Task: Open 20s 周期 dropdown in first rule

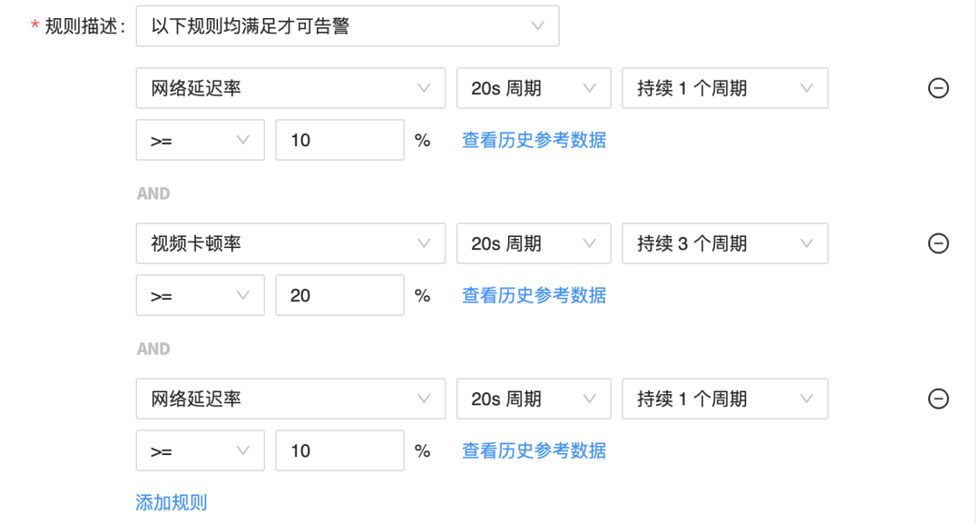Action: 534,88
